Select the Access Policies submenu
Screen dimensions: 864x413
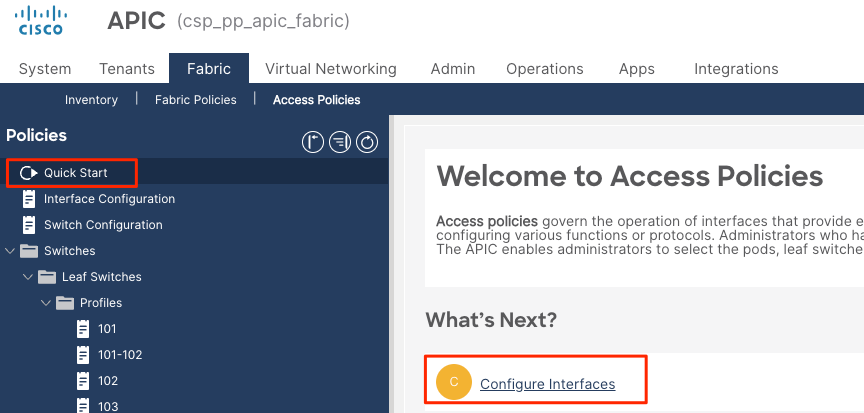(317, 100)
